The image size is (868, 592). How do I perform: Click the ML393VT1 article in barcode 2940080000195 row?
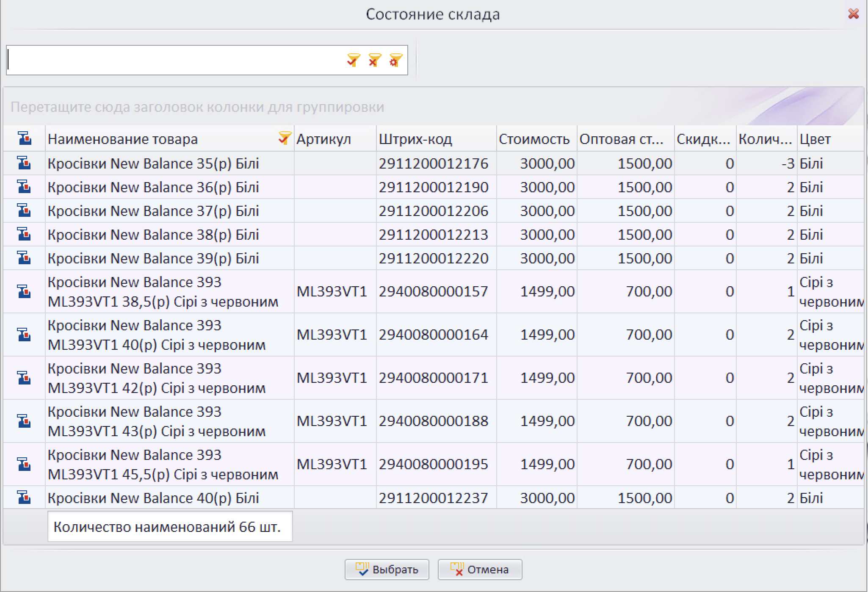click(x=332, y=464)
